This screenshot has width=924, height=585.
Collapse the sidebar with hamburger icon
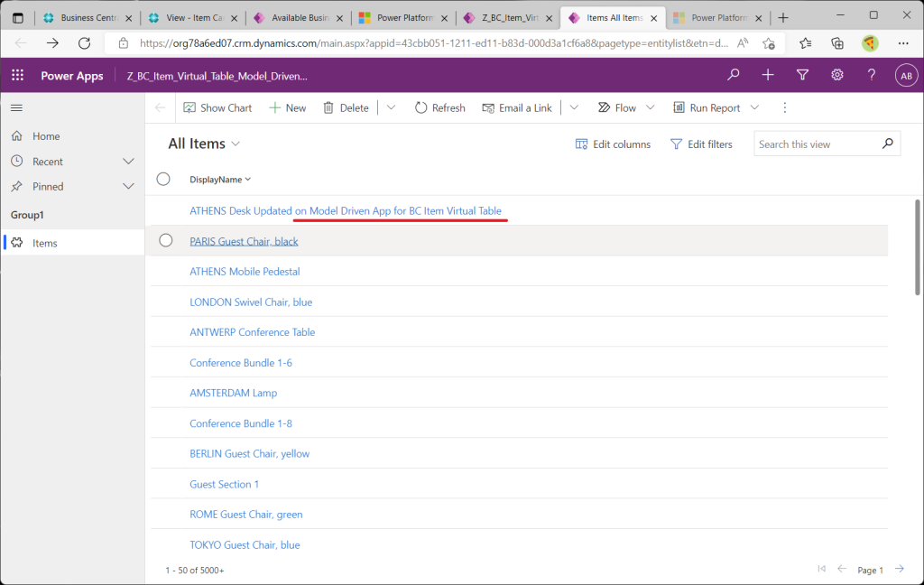pos(16,107)
